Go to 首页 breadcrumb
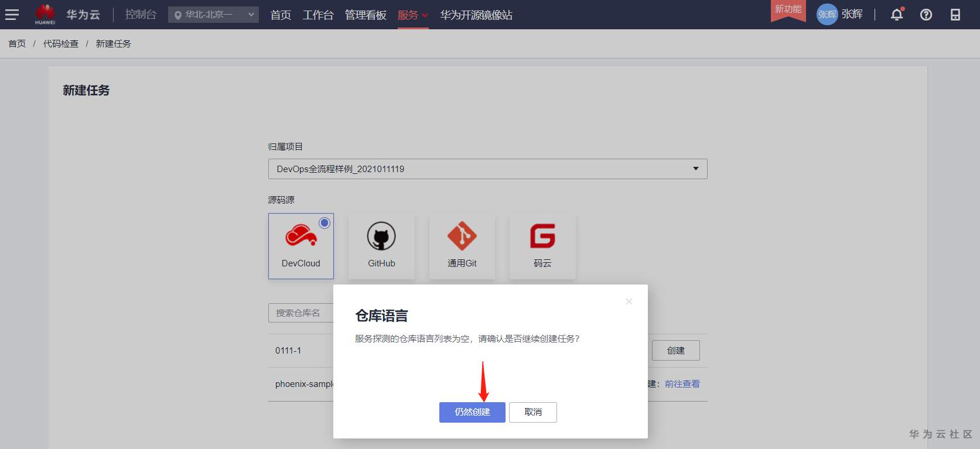 (17, 44)
